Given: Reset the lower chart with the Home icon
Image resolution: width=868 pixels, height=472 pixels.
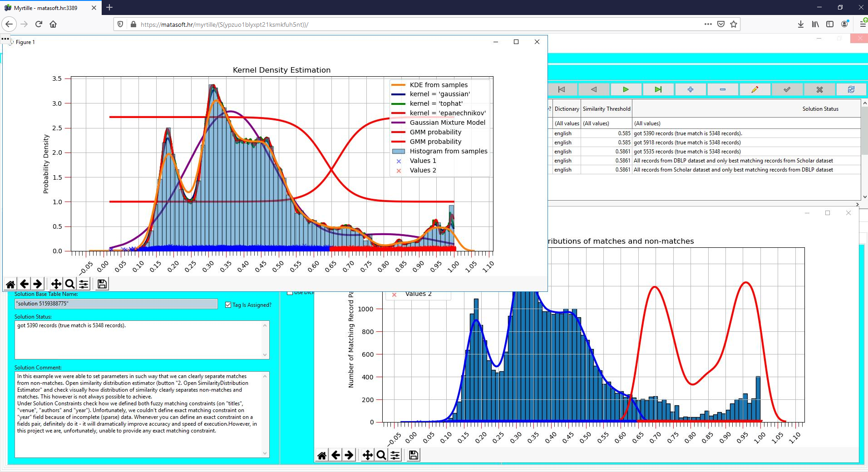Looking at the screenshot, I should coord(322,454).
